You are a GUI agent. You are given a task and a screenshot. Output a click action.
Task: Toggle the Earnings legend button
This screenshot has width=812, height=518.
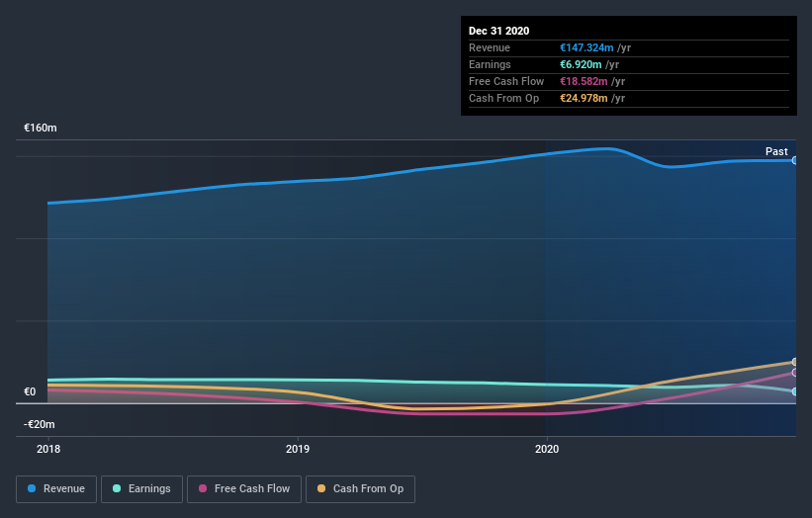pos(141,489)
